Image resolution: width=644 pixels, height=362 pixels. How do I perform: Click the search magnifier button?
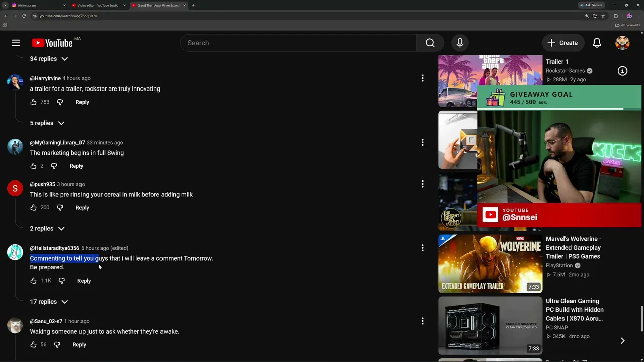[430, 43]
